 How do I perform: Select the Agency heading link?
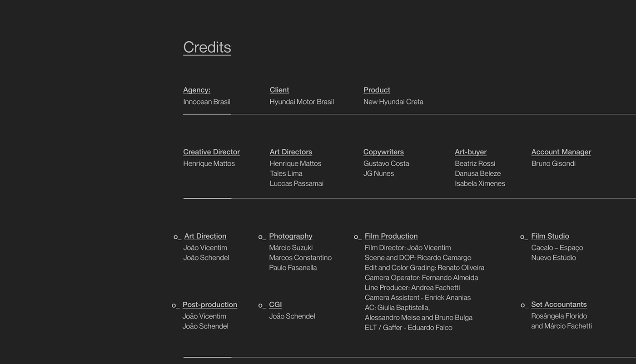[x=196, y=90]
